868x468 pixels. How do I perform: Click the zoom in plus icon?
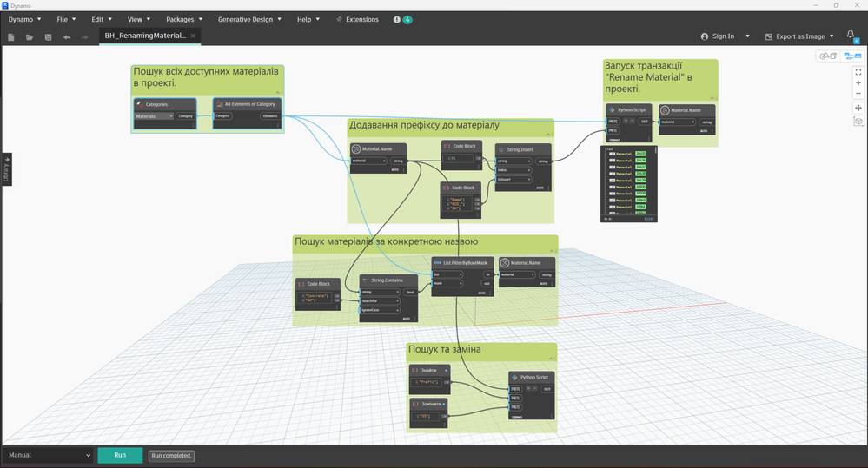point(858,83)
